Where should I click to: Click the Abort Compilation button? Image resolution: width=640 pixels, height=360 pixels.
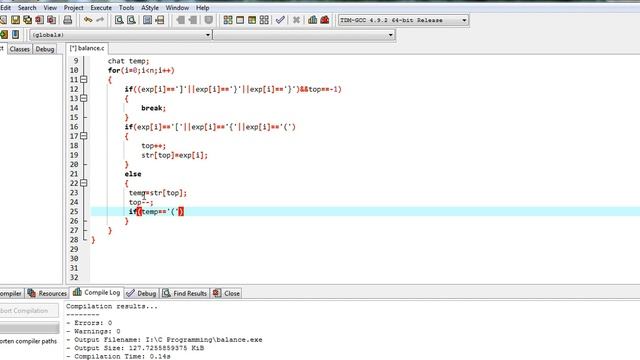coord(28,311)
